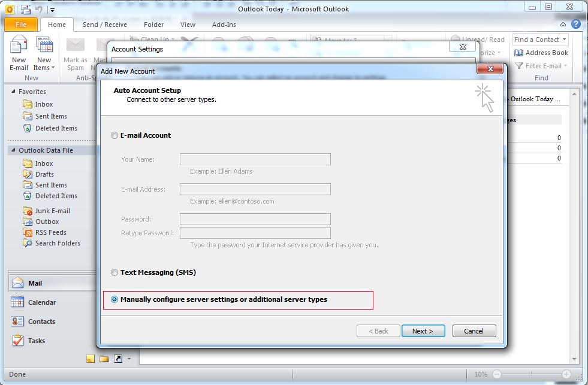Click the Next button in wizard
588x385 pixels.
point(422,331)
